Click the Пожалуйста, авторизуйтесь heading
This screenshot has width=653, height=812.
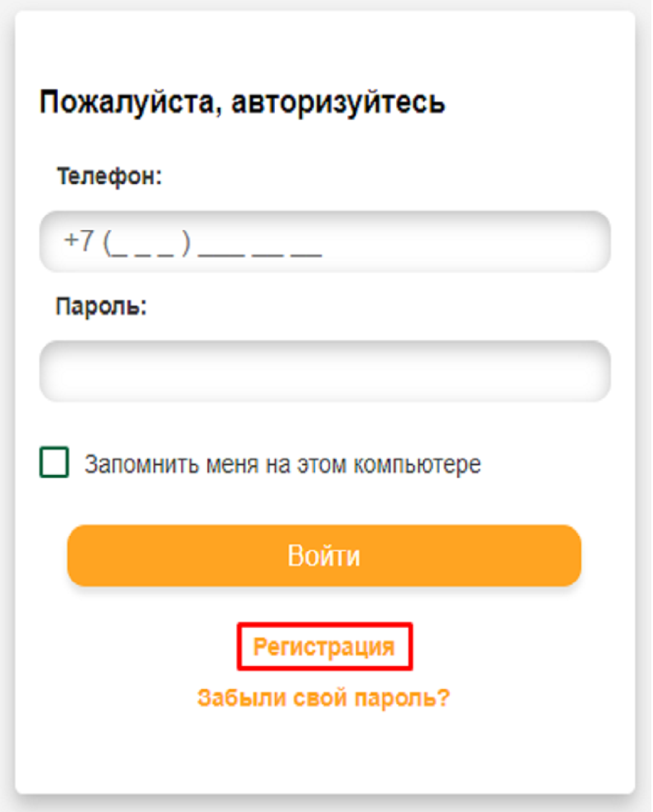[x=242, y=102]
